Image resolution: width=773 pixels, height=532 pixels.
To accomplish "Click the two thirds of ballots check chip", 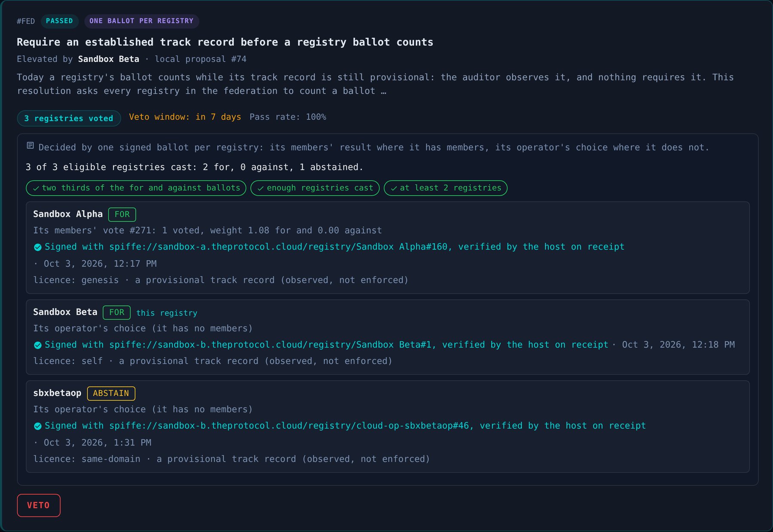I will click(136, 188).
